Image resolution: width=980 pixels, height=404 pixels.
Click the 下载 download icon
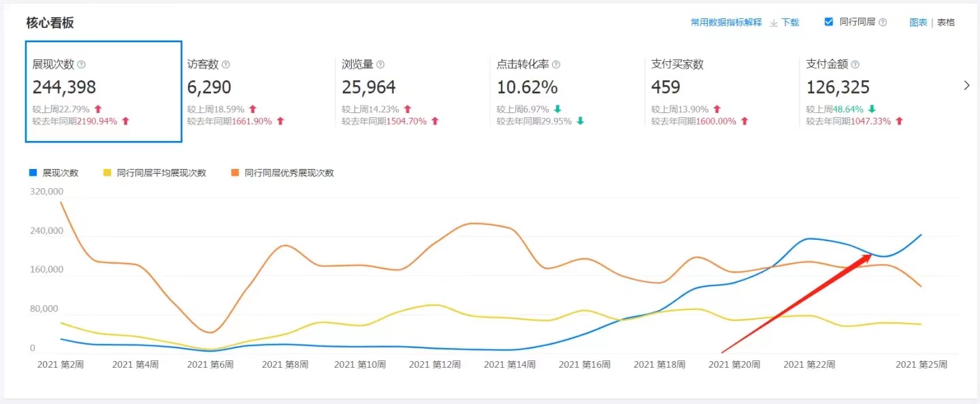click(774, 22)
